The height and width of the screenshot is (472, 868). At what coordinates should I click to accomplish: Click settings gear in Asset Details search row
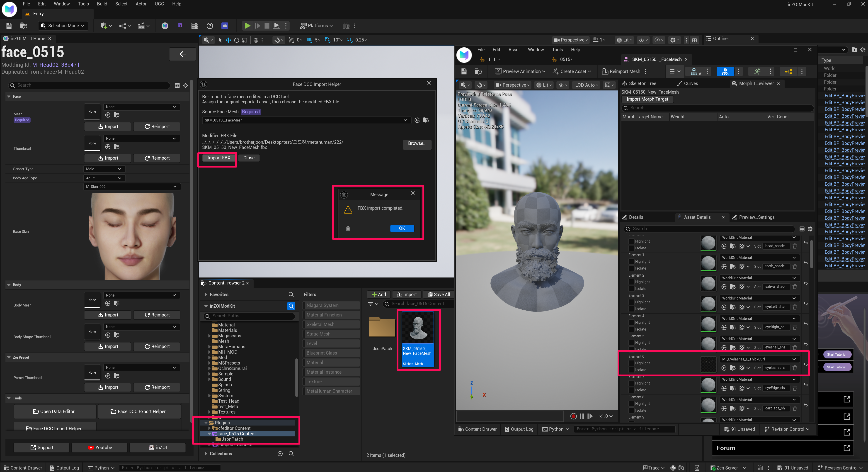810,229
